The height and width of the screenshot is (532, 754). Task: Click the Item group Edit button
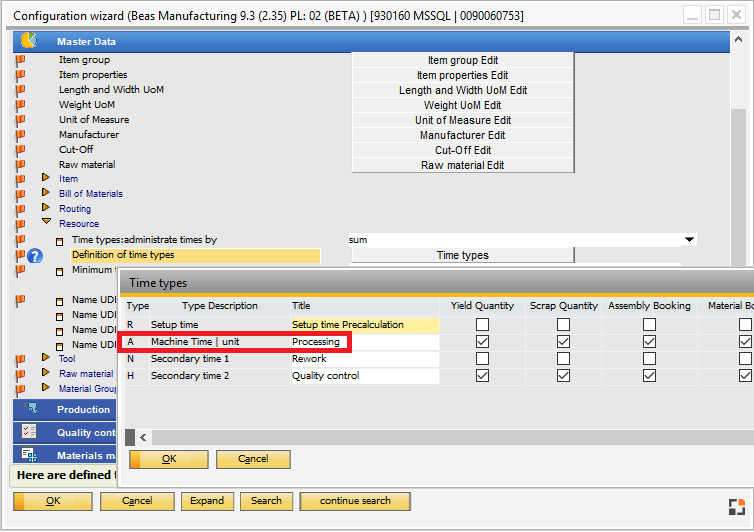[462, 60]
